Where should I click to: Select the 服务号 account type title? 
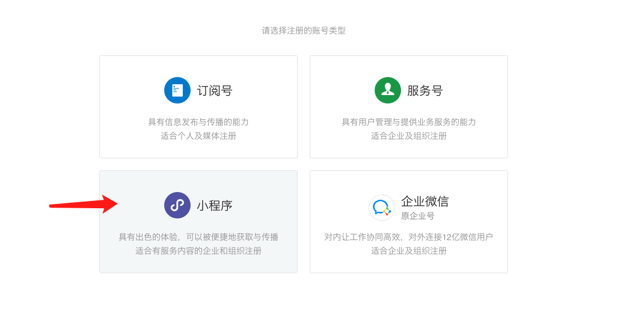[x=425, y=91]
